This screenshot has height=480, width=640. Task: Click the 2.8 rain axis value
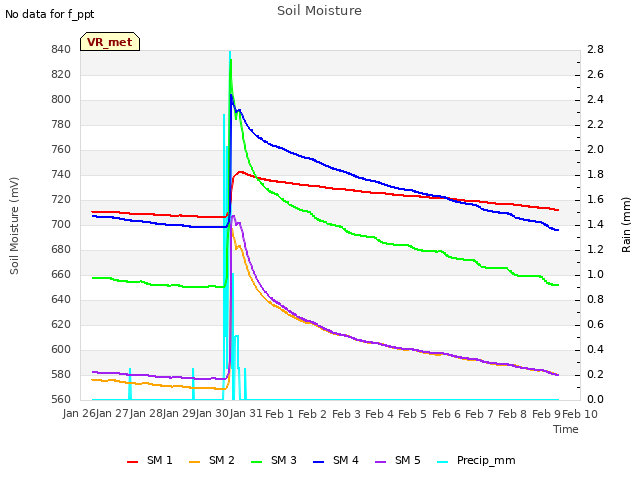(x=595, y=50)
